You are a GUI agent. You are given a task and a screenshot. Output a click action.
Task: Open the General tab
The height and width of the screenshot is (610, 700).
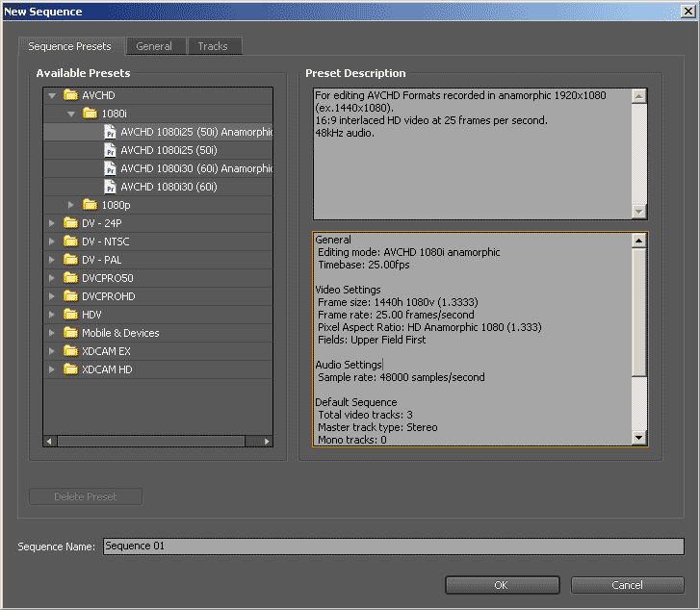click(x=154, y=46)
